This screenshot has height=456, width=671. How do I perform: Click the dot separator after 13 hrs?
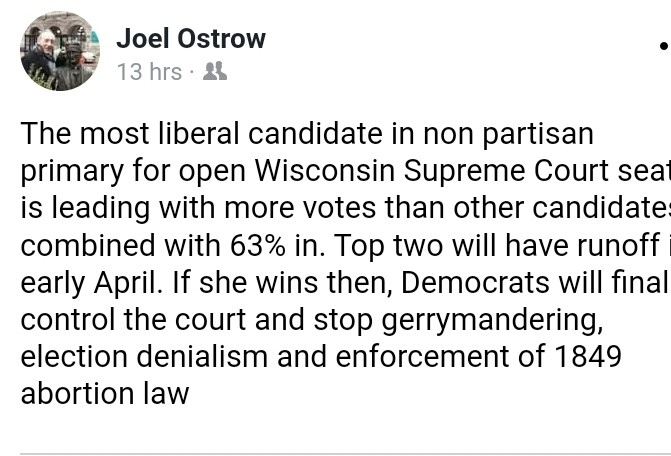(192, 72)
